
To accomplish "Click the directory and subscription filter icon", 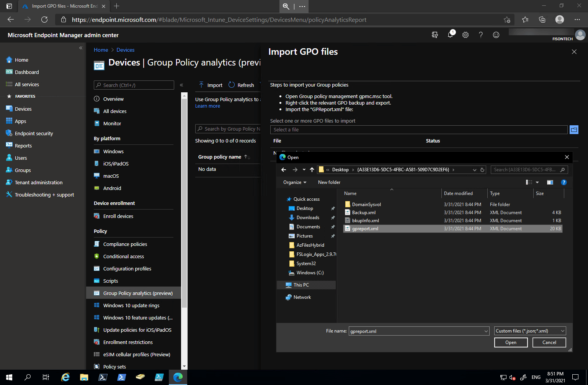I will pyautogui.click(x=435, y=35).
